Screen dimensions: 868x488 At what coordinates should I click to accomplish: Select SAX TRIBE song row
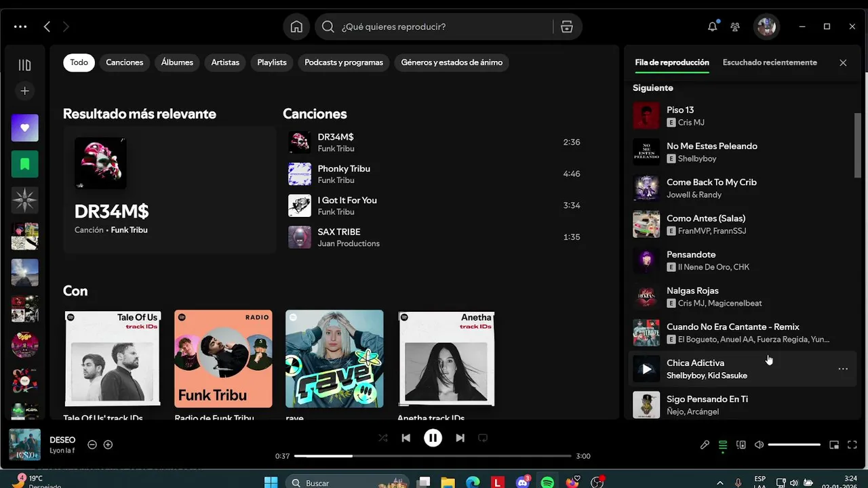[434, 237]
